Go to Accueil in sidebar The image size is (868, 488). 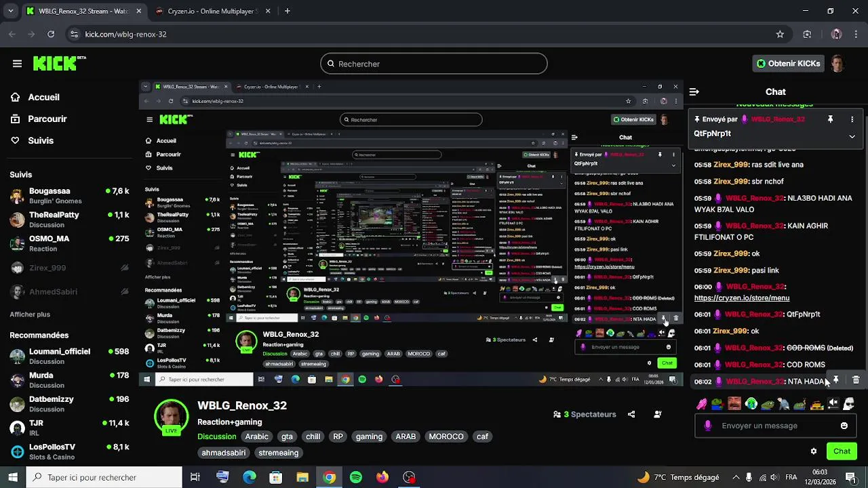click(43, 97)
